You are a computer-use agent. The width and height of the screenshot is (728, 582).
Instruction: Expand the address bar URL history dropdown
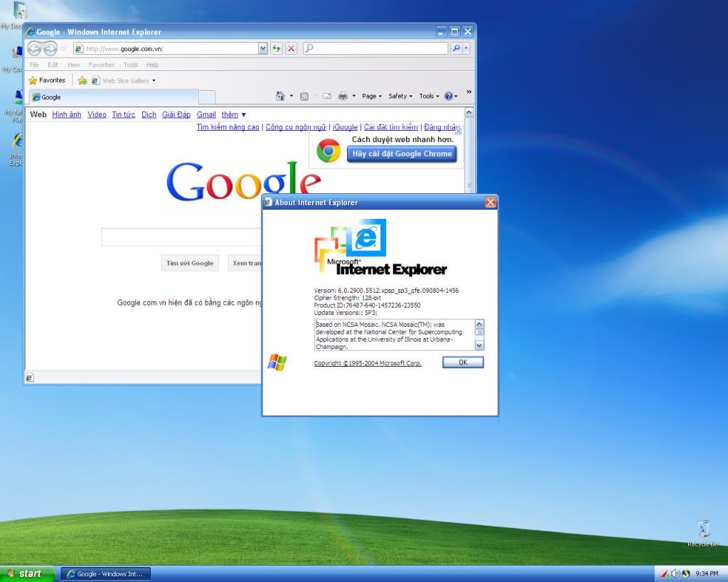pyautogui.click(x=263, y=48)
